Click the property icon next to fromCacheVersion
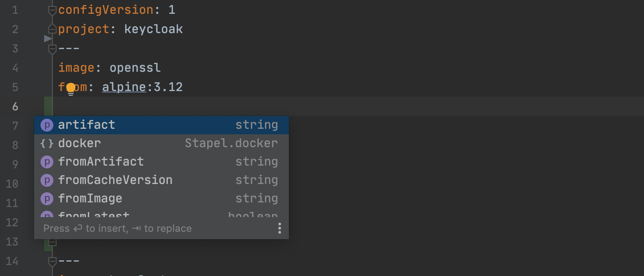The width and height of the screenshot is (644, 276). coord(47,180)
